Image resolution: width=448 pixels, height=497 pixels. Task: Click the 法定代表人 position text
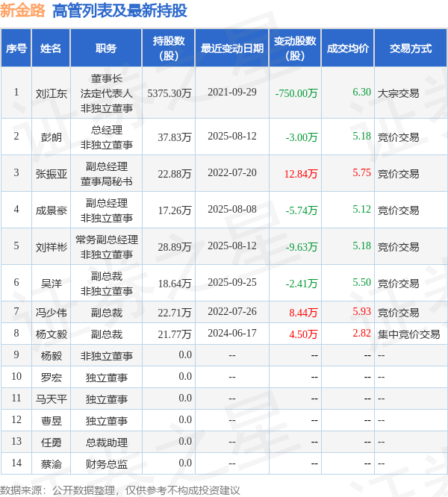click(107, 93)
